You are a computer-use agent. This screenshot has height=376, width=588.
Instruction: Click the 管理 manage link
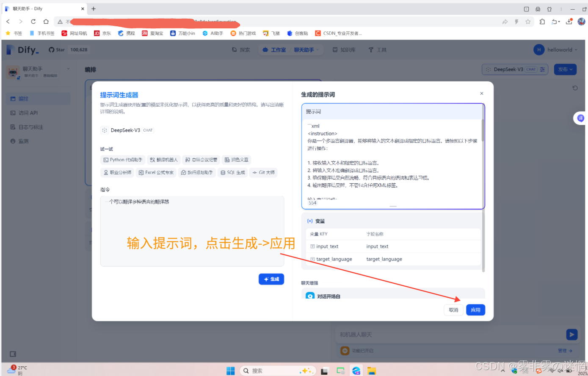pyautogui.click(x=565, y=351)
